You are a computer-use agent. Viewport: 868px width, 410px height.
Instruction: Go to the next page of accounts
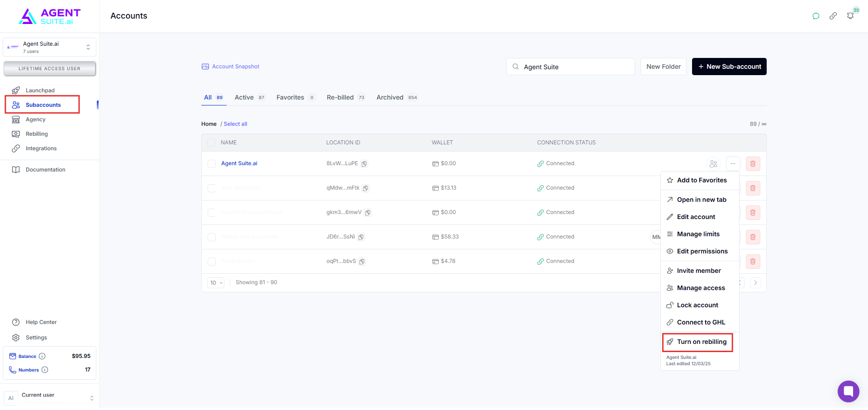[x=755, y=283]
